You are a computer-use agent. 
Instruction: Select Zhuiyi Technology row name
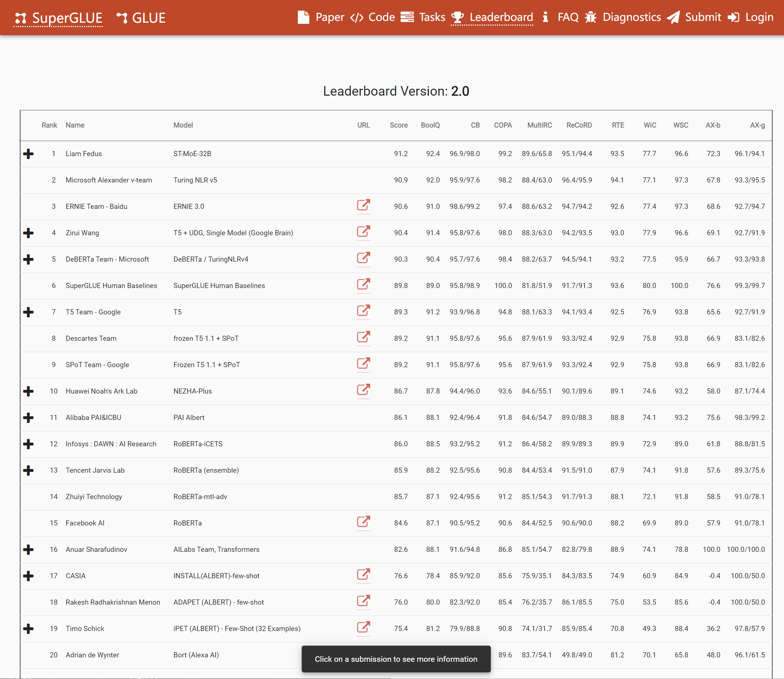coord(93,497)
